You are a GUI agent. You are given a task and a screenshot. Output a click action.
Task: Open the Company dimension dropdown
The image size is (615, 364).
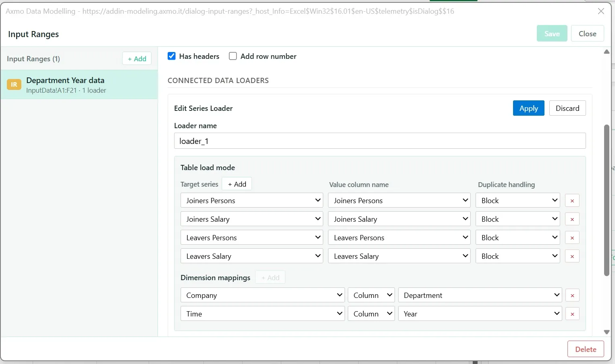click(263, 295)
